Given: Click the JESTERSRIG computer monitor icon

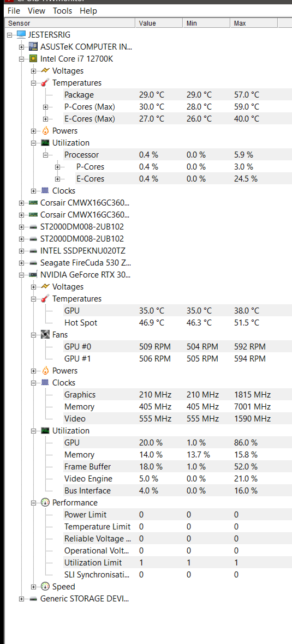Looking at the screenshot, I should pyautogui.click(x=21, y=35).
